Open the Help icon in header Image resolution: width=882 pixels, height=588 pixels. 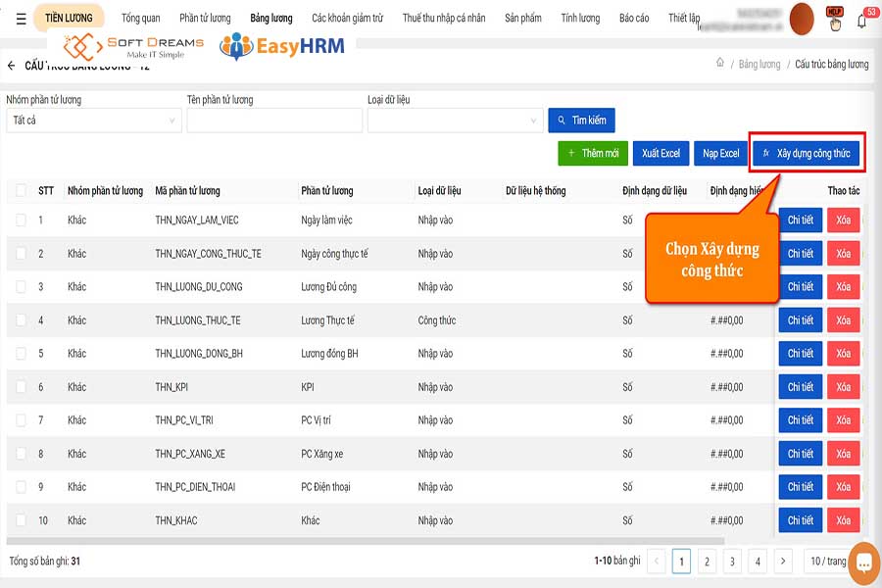(835, 18)
